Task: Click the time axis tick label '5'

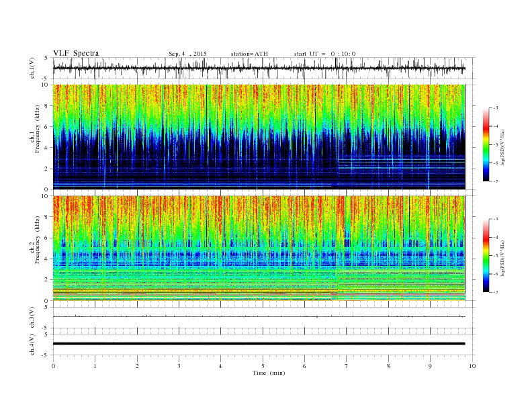Action: click(263, 366)
